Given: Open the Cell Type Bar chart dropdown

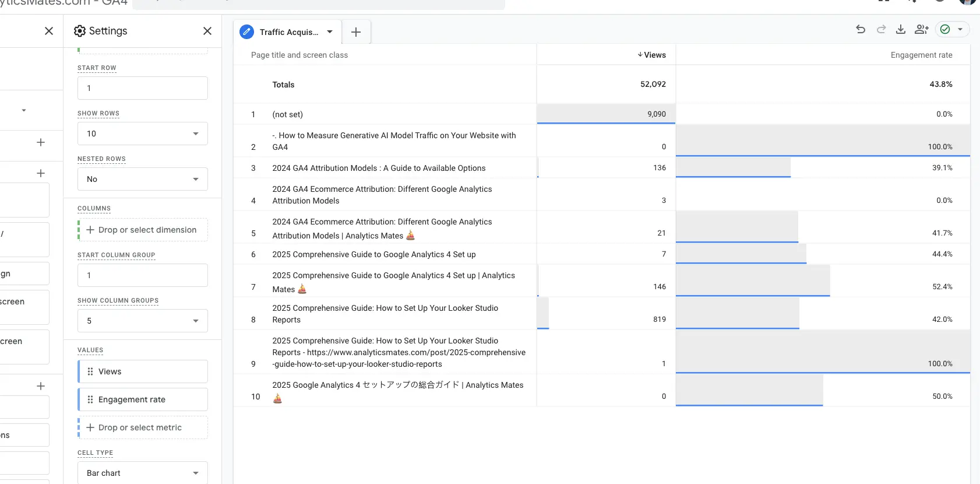Looking at the screenshot, I should click(x=143, y=473).
